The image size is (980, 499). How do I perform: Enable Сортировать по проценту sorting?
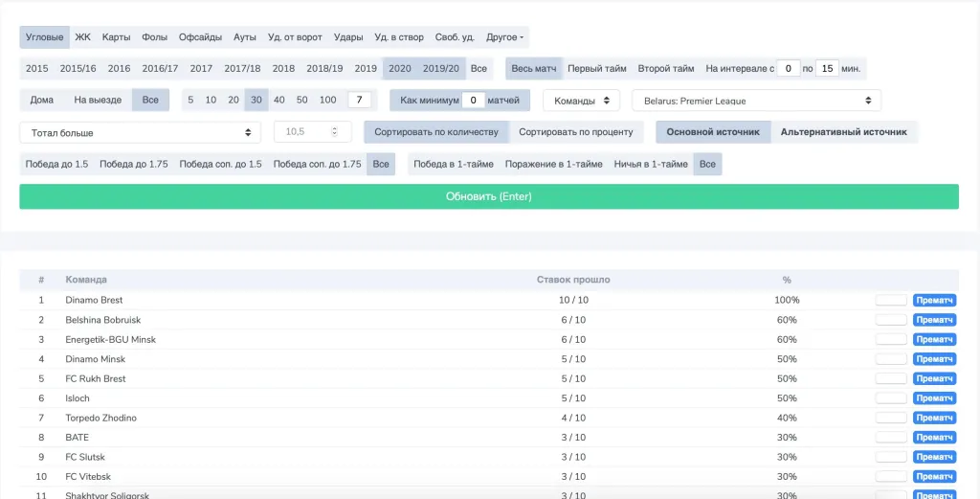click(x=576, y=132)
